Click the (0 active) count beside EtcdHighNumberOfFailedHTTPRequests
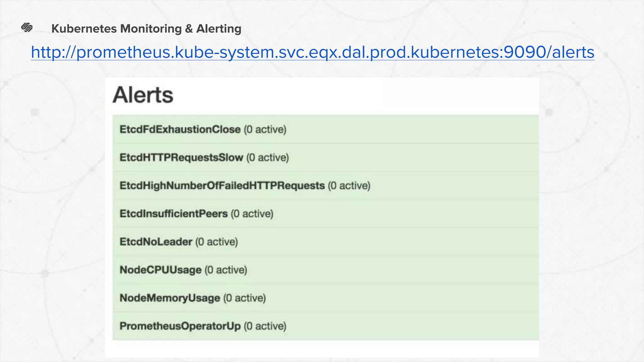Screen dimensions: 644x362 (x=349, y=186)
